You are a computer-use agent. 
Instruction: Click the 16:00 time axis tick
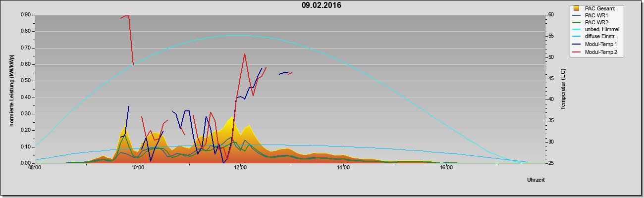pyautogui.click(x=446, y=168)
